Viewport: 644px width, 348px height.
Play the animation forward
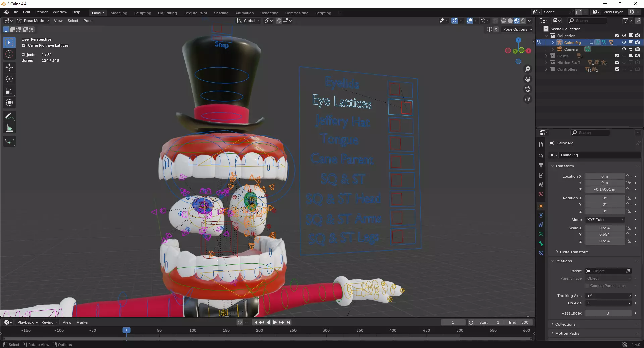click(x=275, y=322)
